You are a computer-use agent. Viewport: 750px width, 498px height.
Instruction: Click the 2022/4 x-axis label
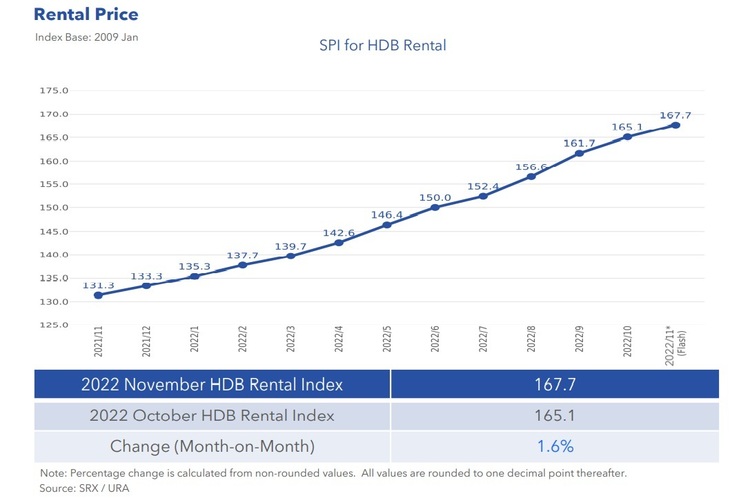coord(339,339)
